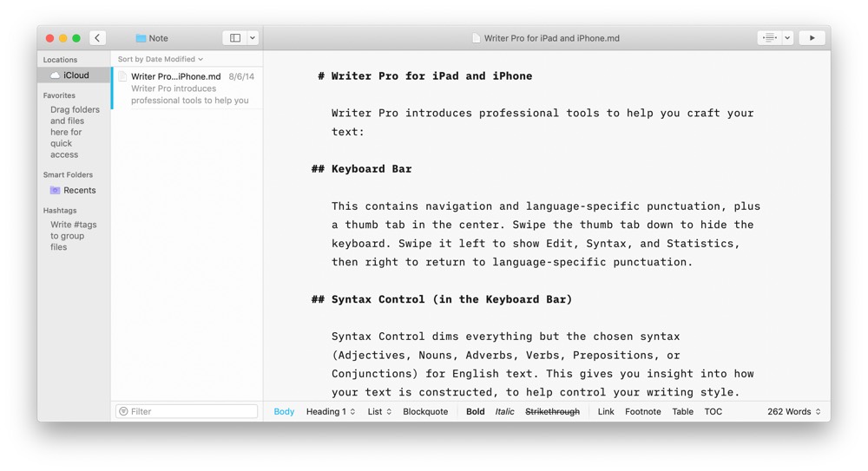This screenshot has height=471, width=868.
Task: Toggle Italic formatting
Action: pyautogui.click(x=504, y=412)
